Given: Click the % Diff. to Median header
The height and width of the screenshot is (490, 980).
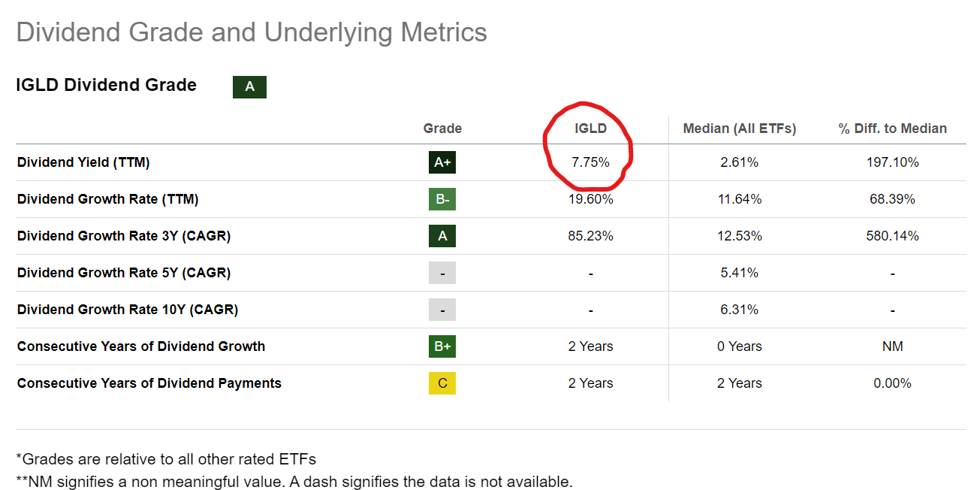Looking at the screenshot, I should coord(892,129).
